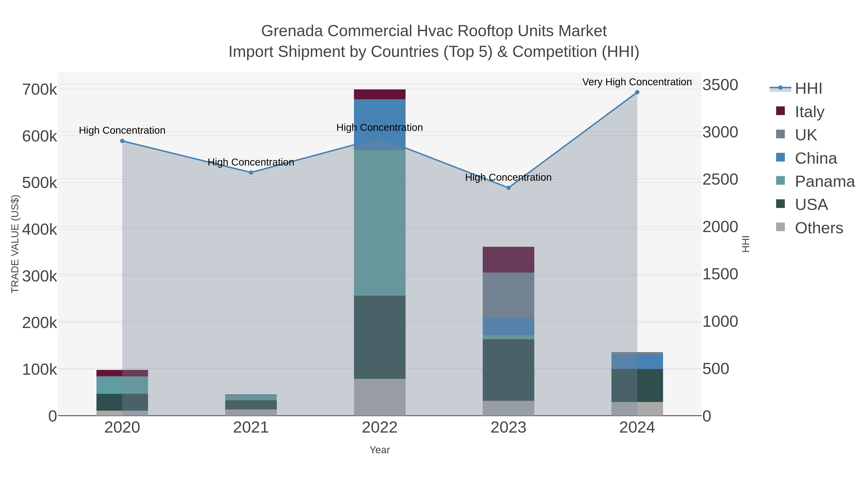Click the 2023 HHI data point marker

coord(509,188)
